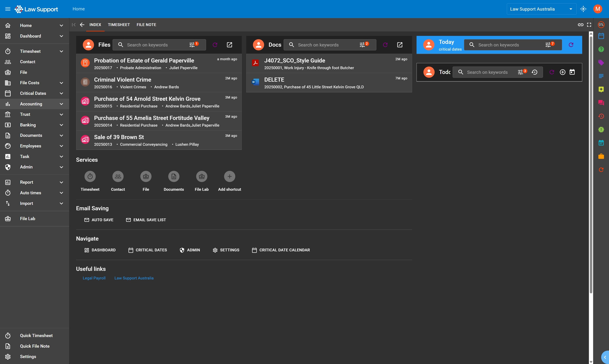Click the 0% progress indicator
Screen dimensions: 609x364
(x=601, y=25)
